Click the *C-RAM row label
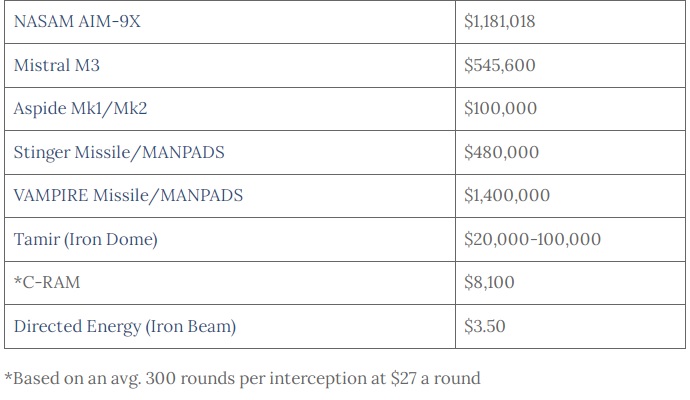Screen dimensions: 690x400 pos(47,283)
